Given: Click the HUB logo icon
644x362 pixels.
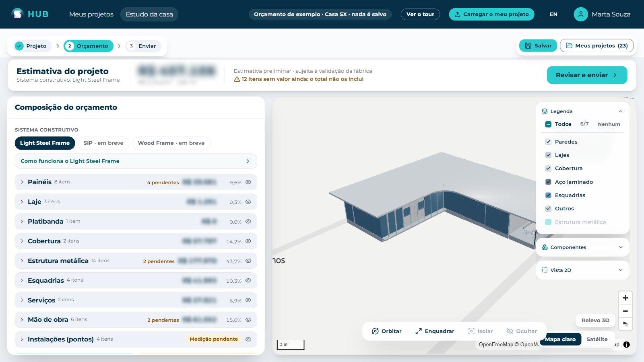Looking at the screenshot, I should [17, 14].
